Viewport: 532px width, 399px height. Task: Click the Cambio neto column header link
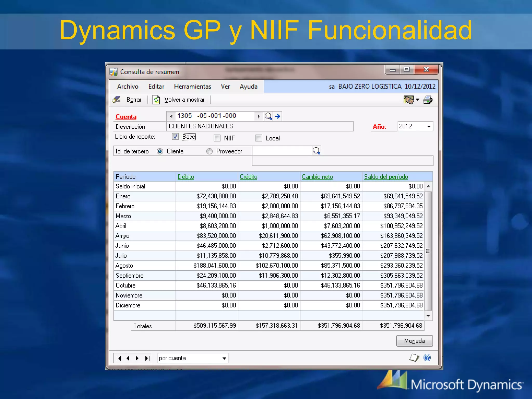[x=317, y=177]
